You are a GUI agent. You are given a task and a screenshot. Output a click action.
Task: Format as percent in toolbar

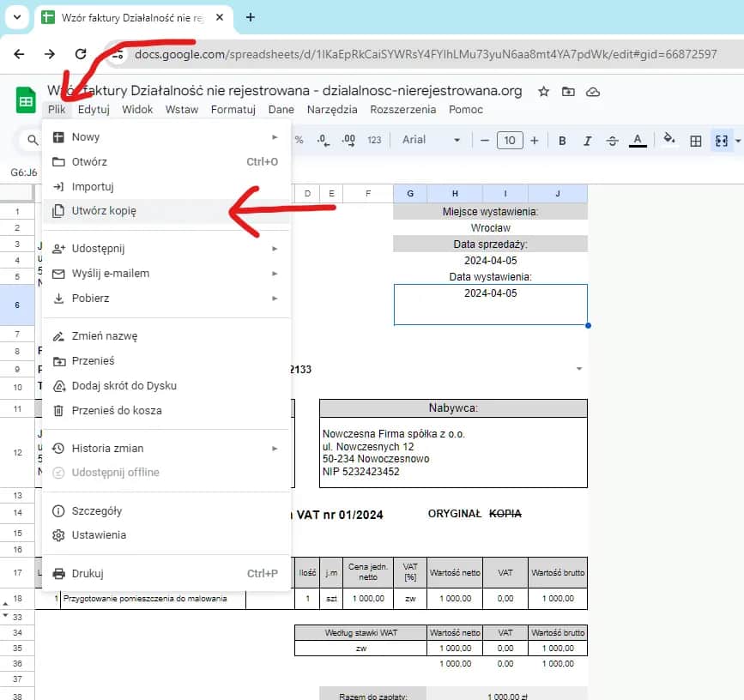coord(299,140)
